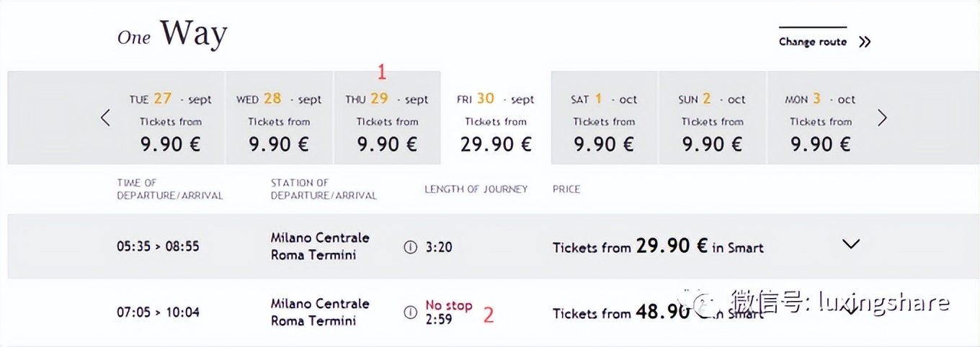
Task: Select the 07:05 > 10:04 departure row
Action: tap(158, 312)
